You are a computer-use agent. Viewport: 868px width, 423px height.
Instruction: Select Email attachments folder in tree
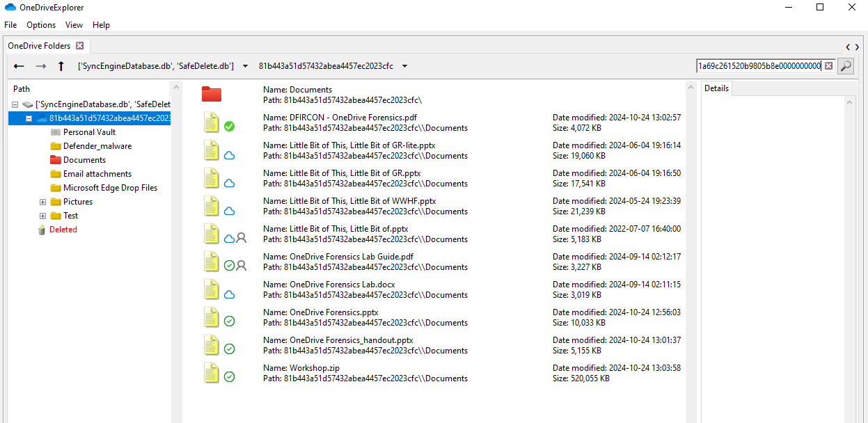tap(97, 174)
